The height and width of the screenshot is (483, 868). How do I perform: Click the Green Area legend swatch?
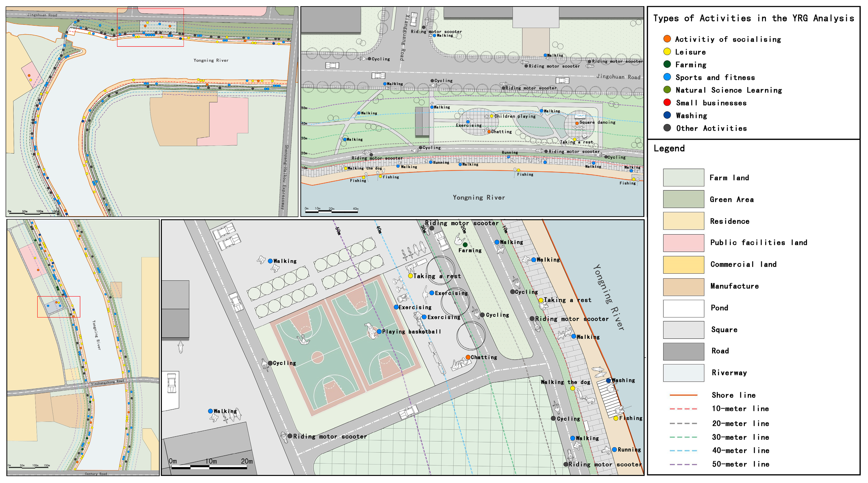tap(683, 199)
